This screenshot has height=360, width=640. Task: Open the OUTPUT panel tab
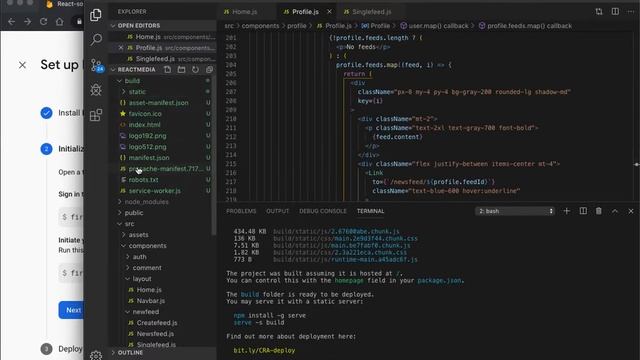[x=278, y=211]
